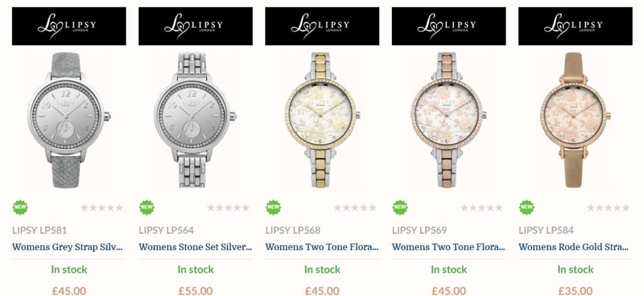Image resolution: width=644 pixels, height=296 pixels.
Task: Open the rose gold leather strap watch image
Action: (x=575, y=120)
